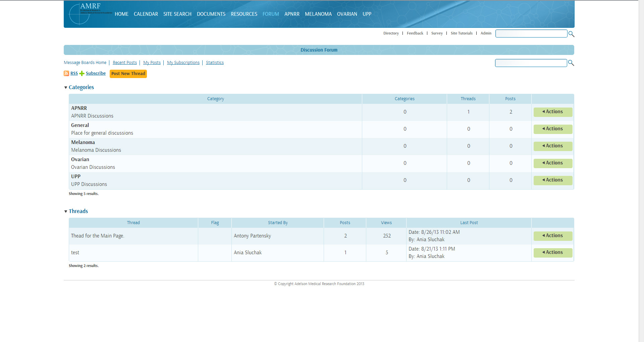644x342 pixels.
Task: Open the Admin link
Action: coord(486,33)
